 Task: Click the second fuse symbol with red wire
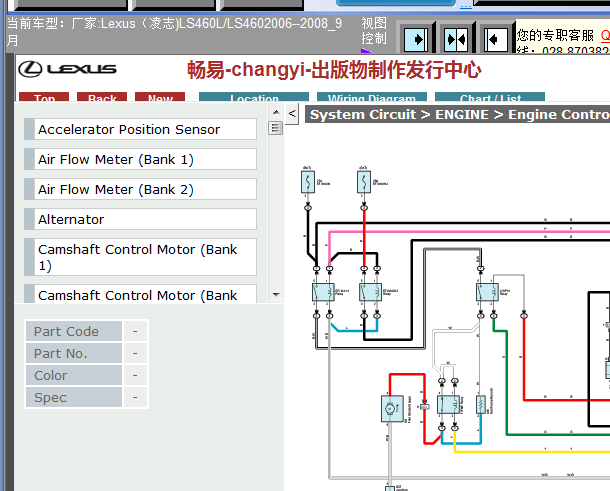pyautogui.click(x=364, y=182)
